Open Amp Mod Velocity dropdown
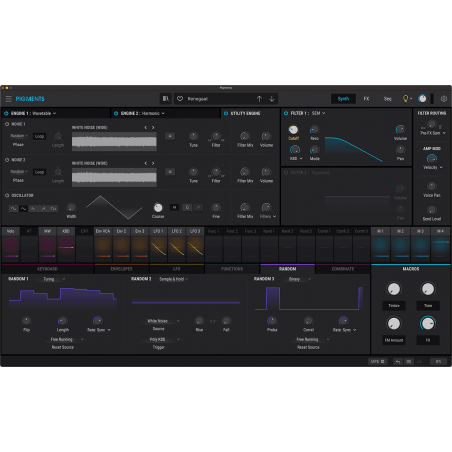Image resolution: width=452 pixels, height=452 pixels. pos(433,167)
